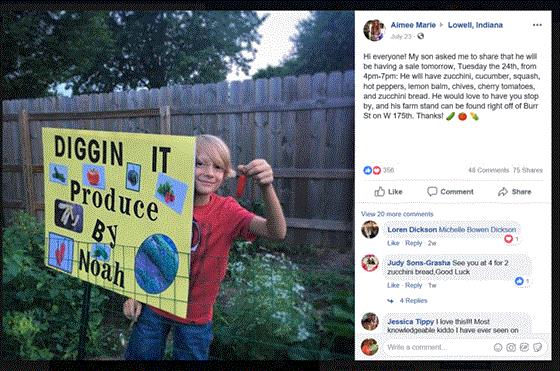
Task: Open the sticker picker icon
Action: [538, 347]
